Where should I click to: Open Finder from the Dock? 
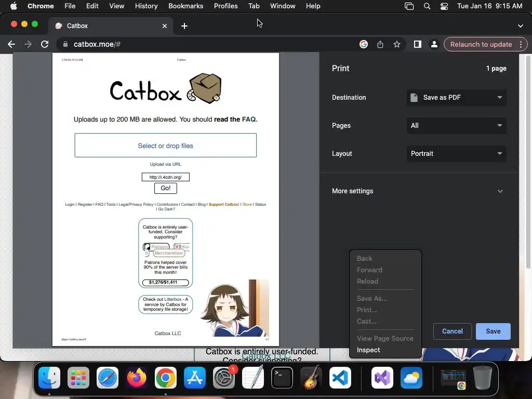coord(49,378)
